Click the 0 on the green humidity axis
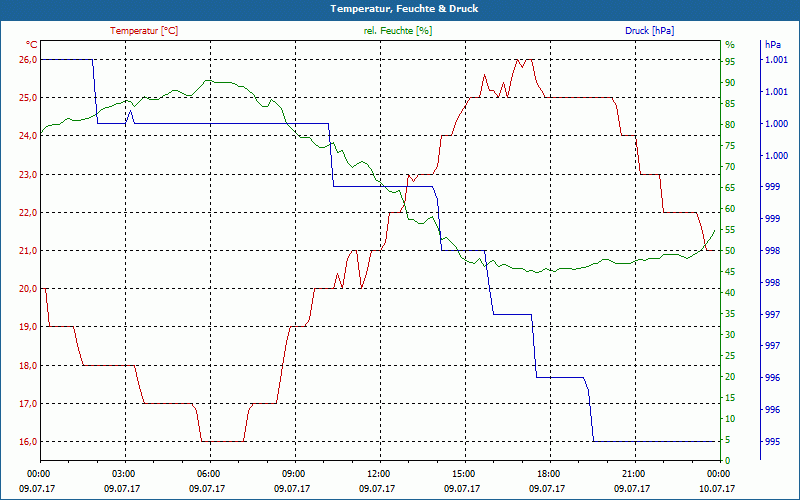Viewport: 800px width, 500px height. (728, 461)
